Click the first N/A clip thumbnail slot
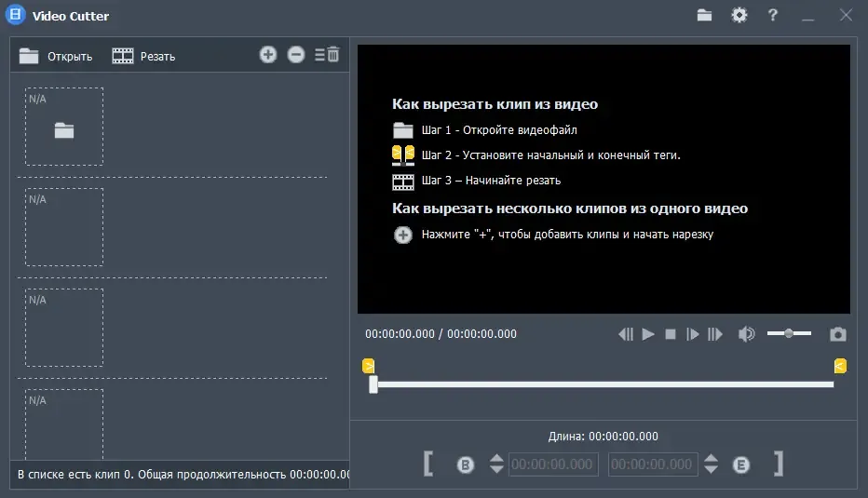This screenshot has height=498, width=868. 64,127
